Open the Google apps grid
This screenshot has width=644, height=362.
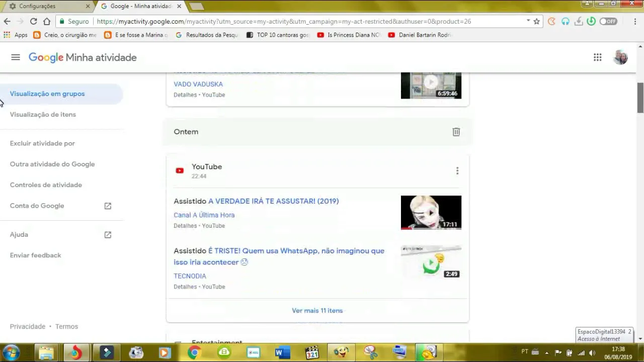pos(597,57)
